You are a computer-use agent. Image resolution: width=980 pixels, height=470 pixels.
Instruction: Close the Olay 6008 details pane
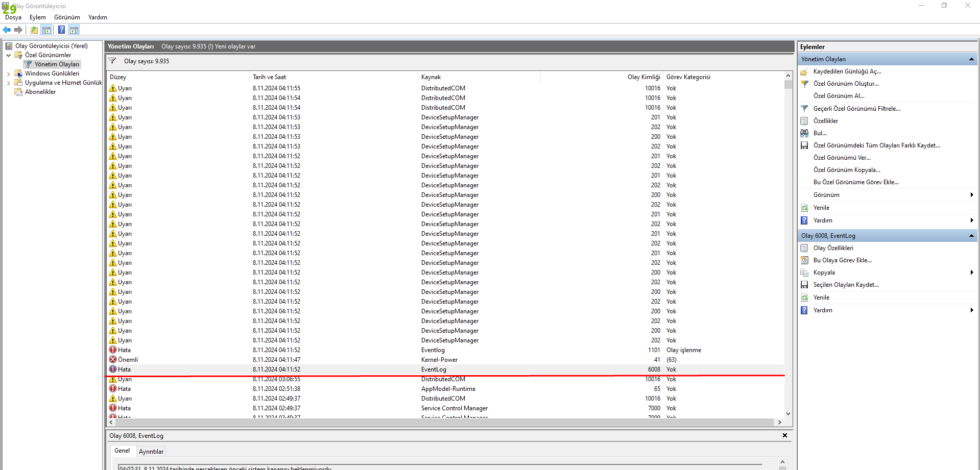785,436
